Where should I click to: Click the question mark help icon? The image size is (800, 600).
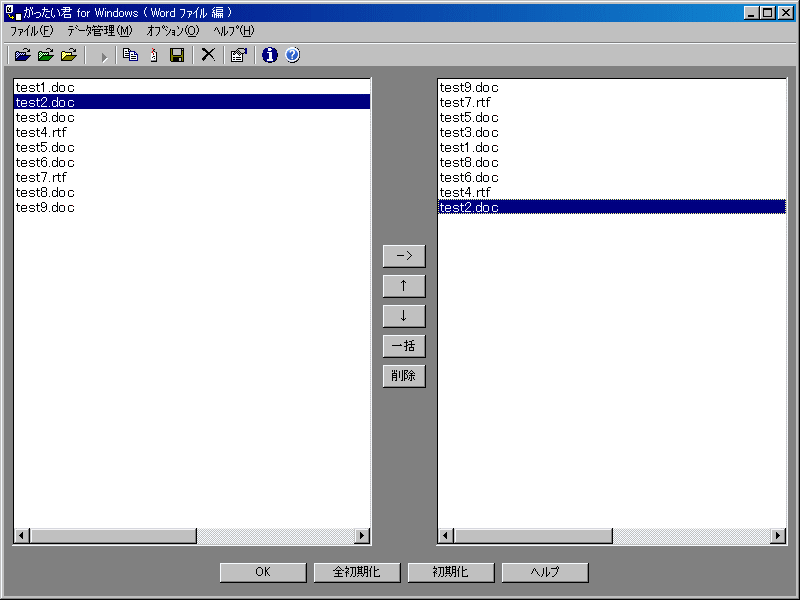[292, 55]
